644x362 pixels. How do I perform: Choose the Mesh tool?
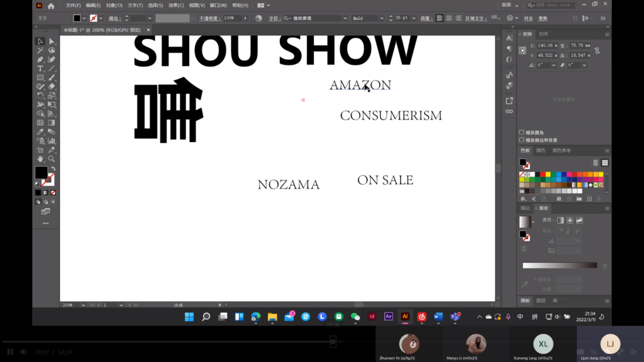point(40,123)
